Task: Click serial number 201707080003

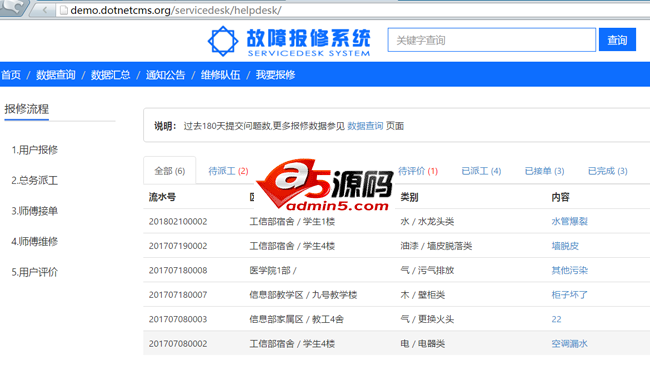Action: coord(178,319)
